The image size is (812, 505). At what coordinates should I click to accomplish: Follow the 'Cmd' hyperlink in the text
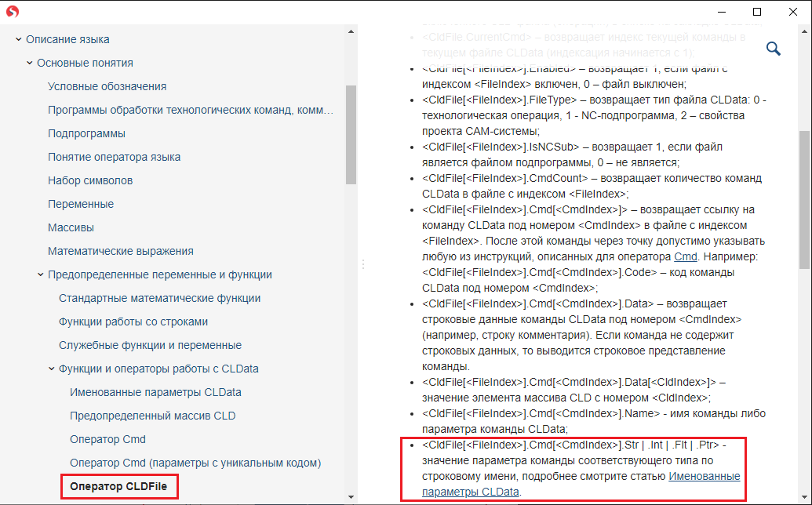pyautogui.click(x=684, y=257)
